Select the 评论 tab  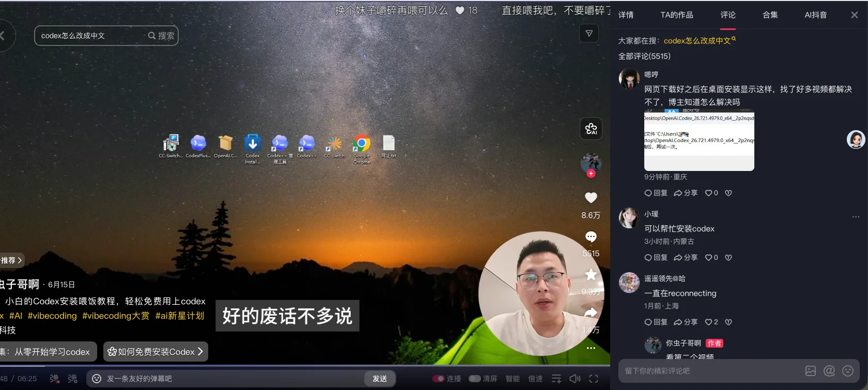click(728, 15)
